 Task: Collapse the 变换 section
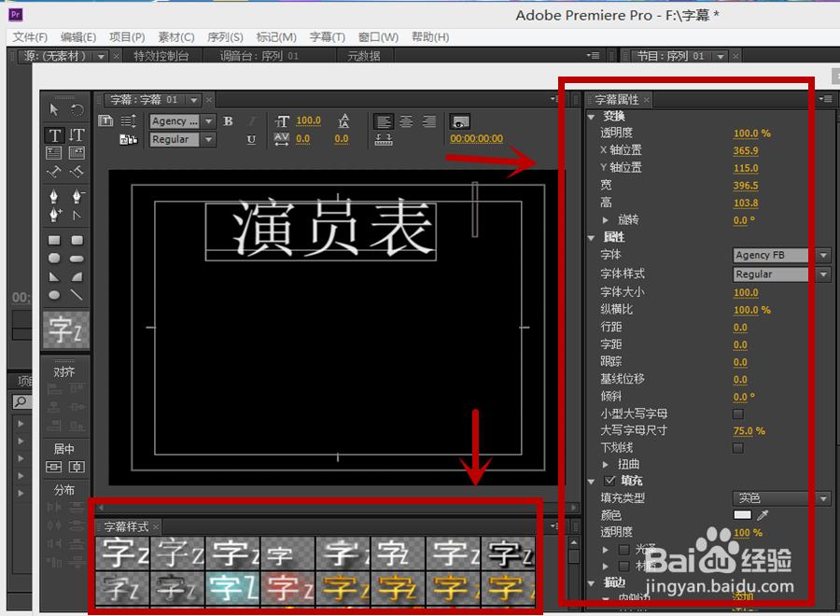(x=592, y=117)
